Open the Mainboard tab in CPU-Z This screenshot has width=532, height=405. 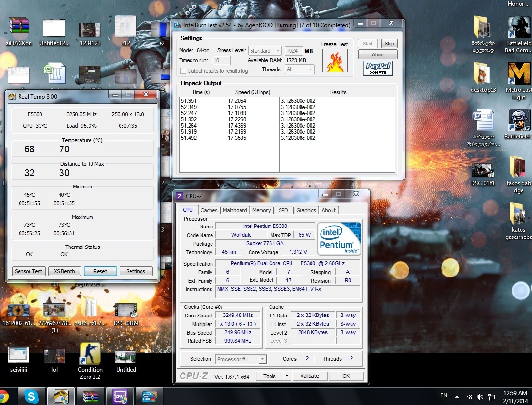point(235,210)
